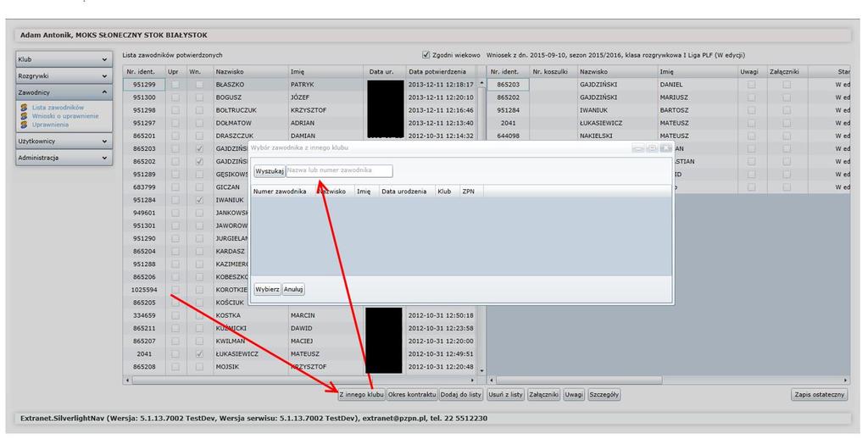Click the down arrow of the left table's vertical scrollbar
This screenshot has width=868, height=439.
point(481,370)
